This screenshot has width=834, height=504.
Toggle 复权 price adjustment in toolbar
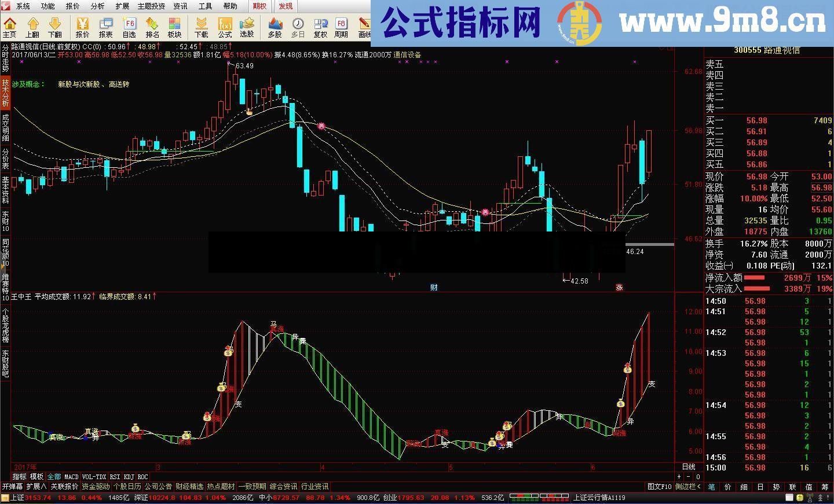coord(320,27)
